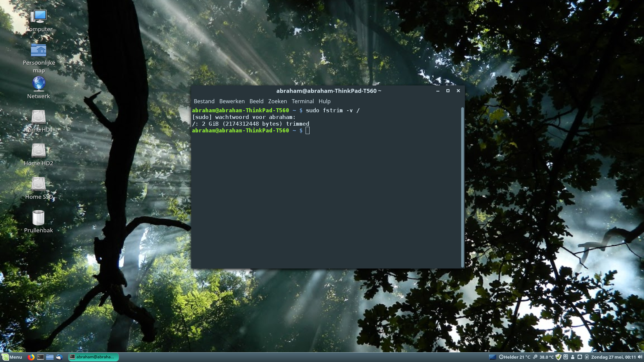Open the update manager shield icon
The height and width of the screenshot is (362, 644).
(558, 357)
